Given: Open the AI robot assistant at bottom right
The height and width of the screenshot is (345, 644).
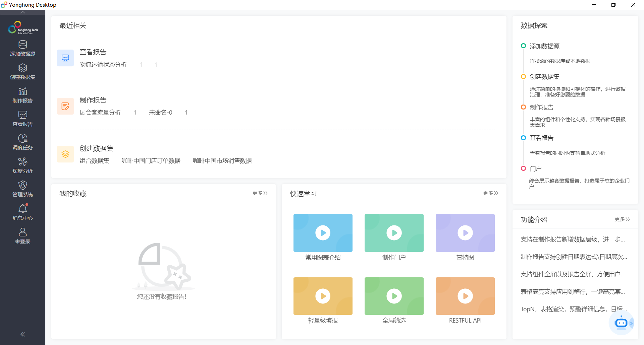Looking at the screenshot, I should (x=621, y=323).
